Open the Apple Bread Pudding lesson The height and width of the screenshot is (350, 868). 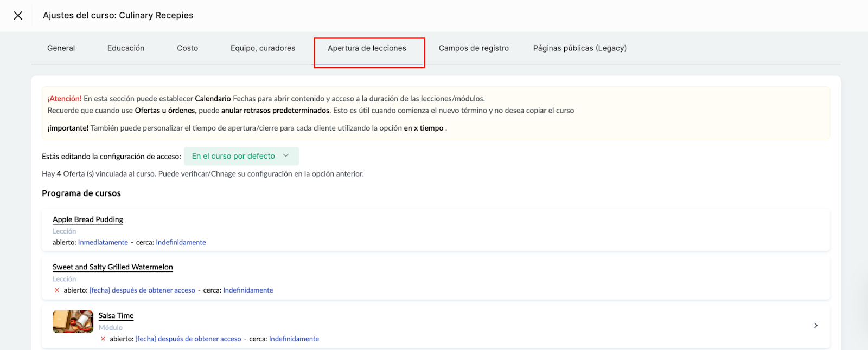pos(88,219)
